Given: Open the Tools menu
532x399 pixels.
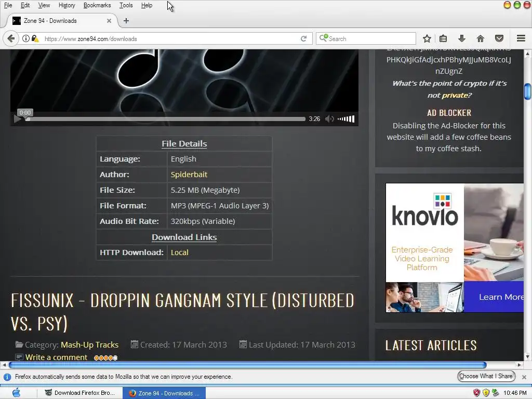Looking at the screenshot, I should (126, 5).
